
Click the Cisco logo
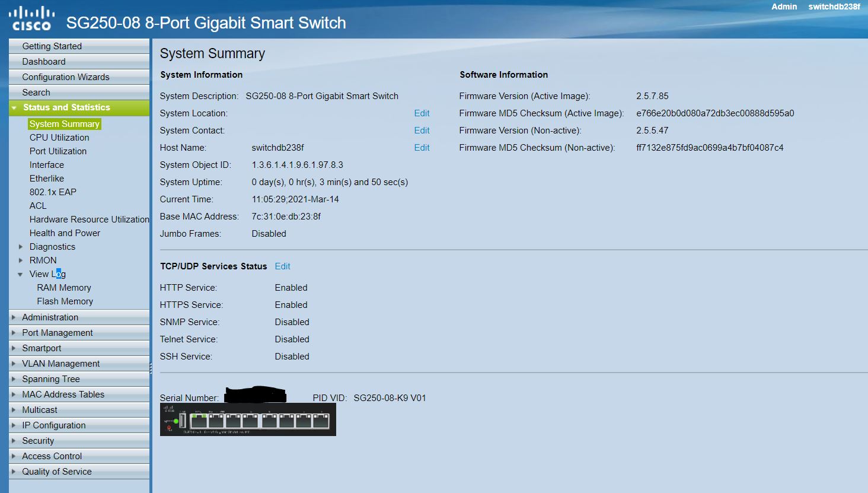coord(31,18)
